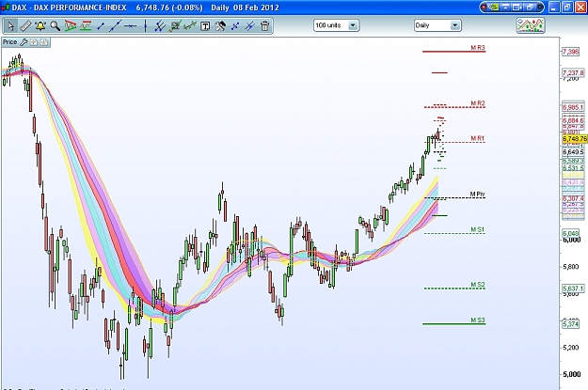The width and height of the screenshot is (588, 390).
Task: Click the 7,237.8 price axis tag
Action: 573,72
